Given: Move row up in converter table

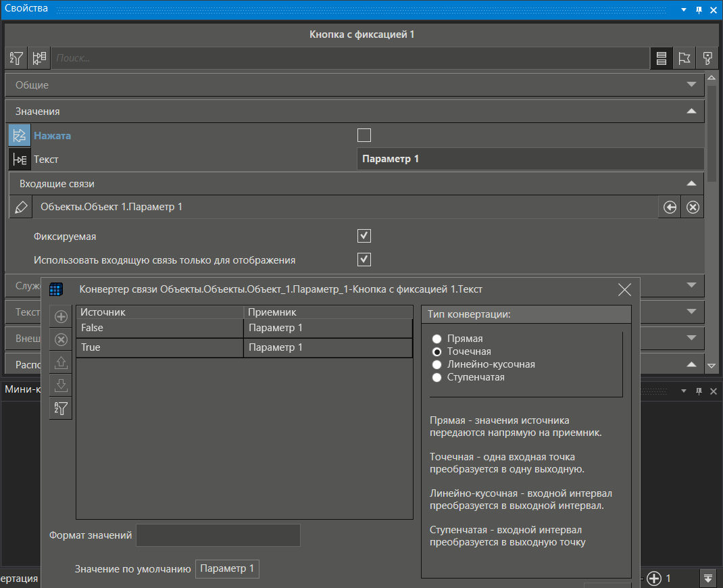Looking at the screenshot, I should pos(61,362).
